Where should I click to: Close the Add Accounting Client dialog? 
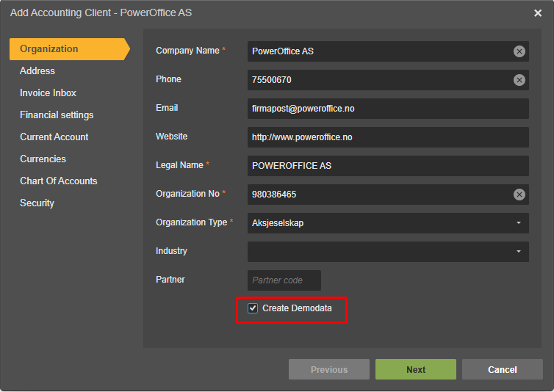coord(538,13)
